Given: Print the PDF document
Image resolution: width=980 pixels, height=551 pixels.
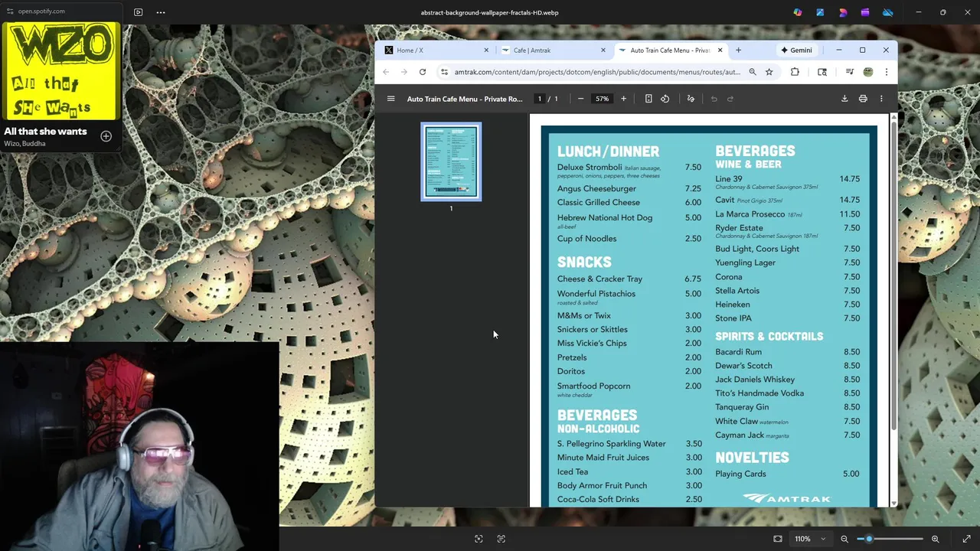Looking at the screenshot, I should (863, 99).
